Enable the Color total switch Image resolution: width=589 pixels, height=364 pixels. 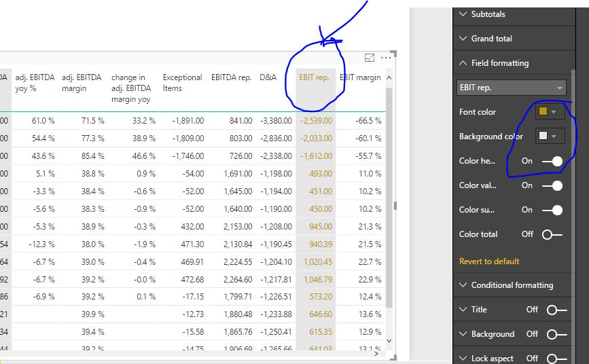click(x=552, y=235)
